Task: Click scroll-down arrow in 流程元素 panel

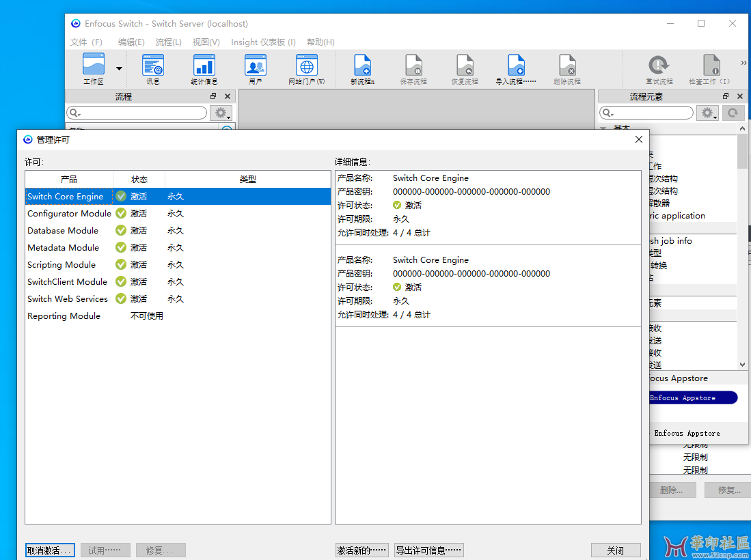Action: pos(742,365)
